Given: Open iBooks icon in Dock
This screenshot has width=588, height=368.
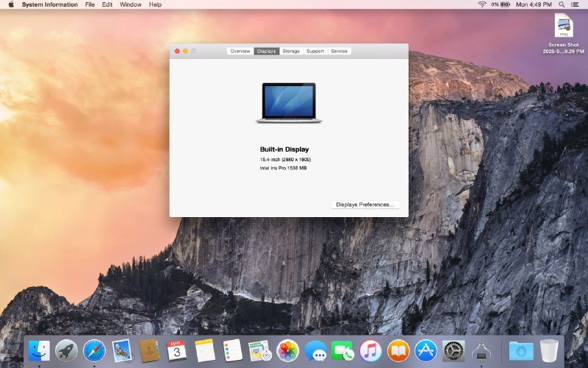Looking at the screenshot, I should click(398, 351).
